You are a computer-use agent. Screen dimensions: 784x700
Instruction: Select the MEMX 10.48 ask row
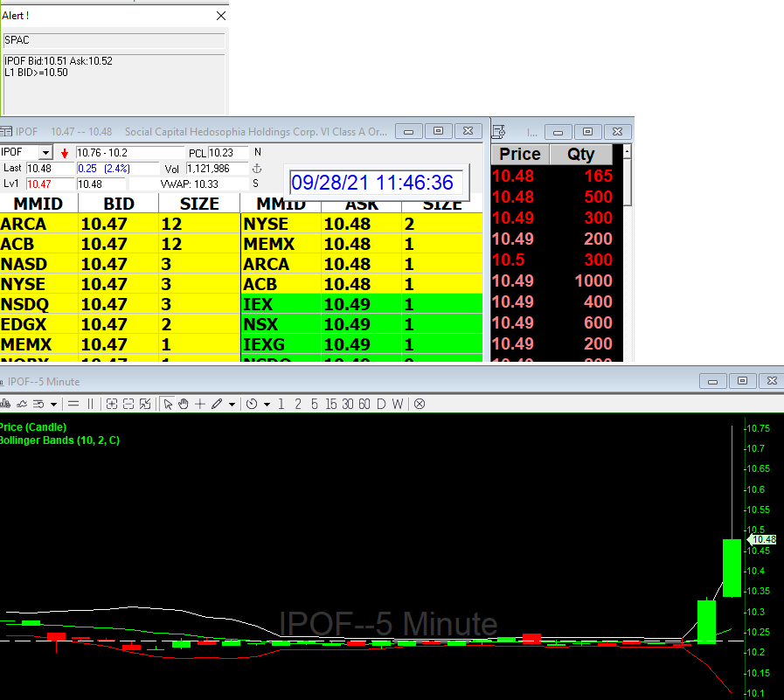point(362,244)
